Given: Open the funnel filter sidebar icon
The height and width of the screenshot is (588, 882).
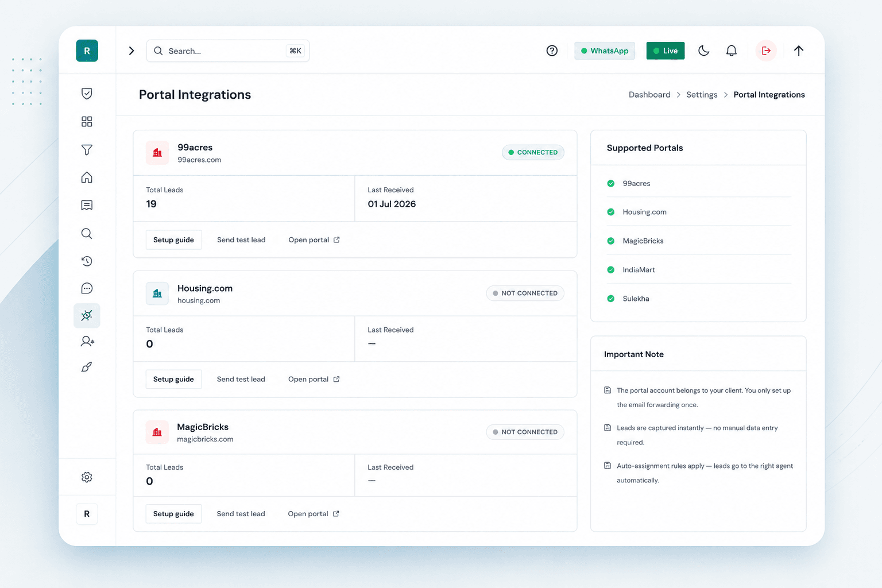Looking at the screenshot, I should [87, 149].
